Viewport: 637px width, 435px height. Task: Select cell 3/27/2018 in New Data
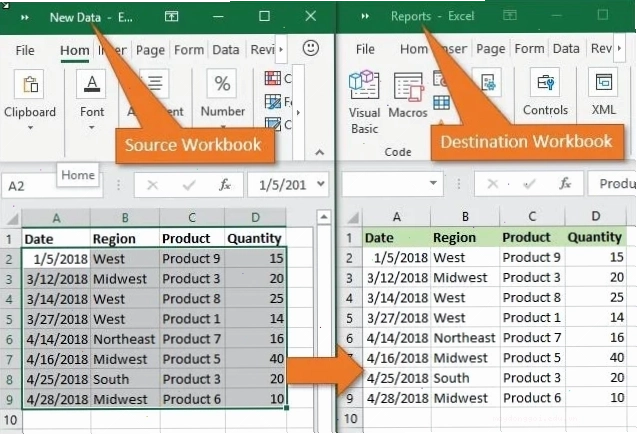point(56,319)
